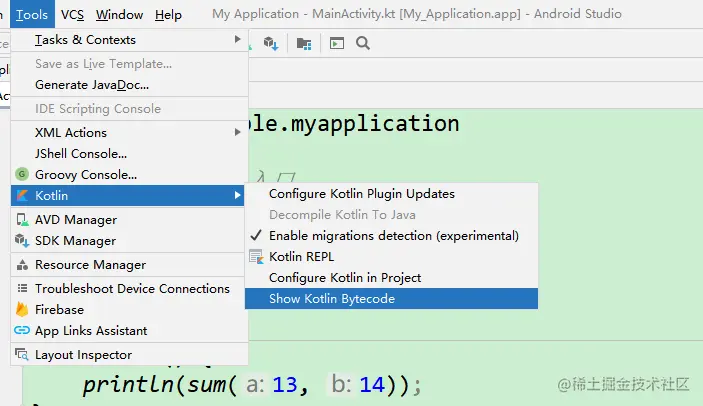Toggle Enable migrations detection checkmark
The width and height of the screenshot is (703, 406).
(256, 235)
